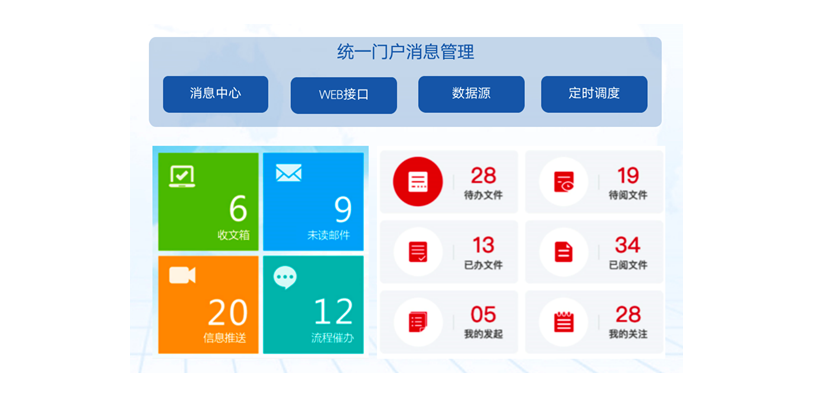Click the 我的发起 stacked list icon
The image size is (814, 398).
coord(418,322)
